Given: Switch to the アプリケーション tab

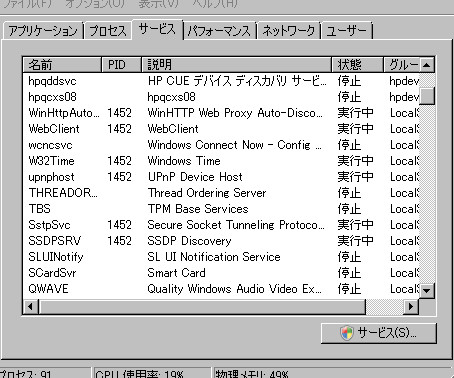Looking at the screenshot, I should coord(43,31).
